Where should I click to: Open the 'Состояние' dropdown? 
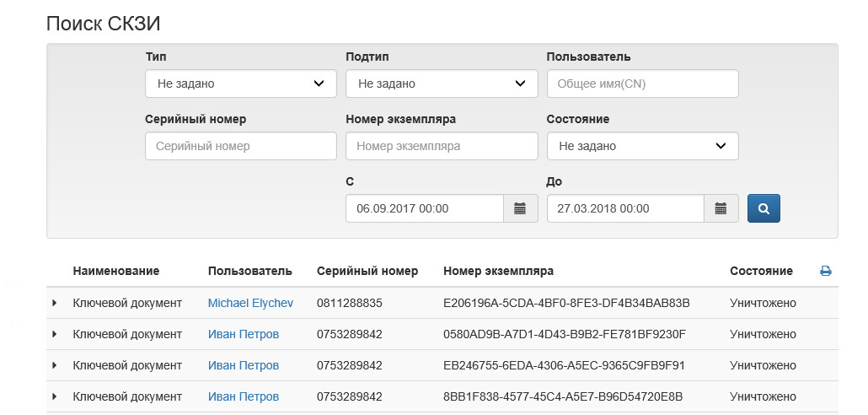(642, 146)
